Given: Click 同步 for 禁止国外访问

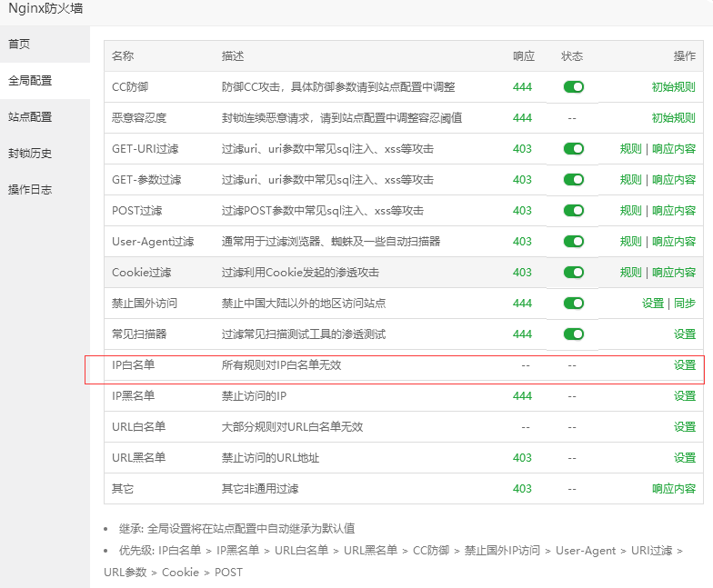Looking at the screenshot, I should point(685,304).
